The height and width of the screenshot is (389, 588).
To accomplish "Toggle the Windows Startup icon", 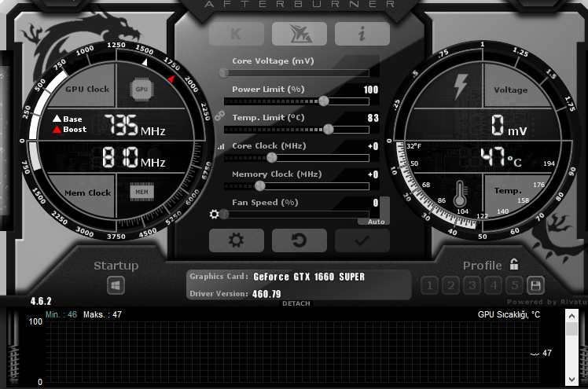I will click(116, 286).
